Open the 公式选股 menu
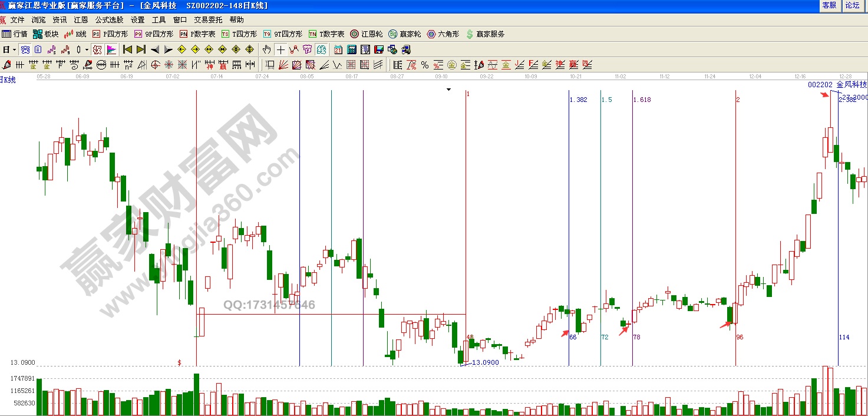This screenshot has width=868, height=416. point(109,20)
